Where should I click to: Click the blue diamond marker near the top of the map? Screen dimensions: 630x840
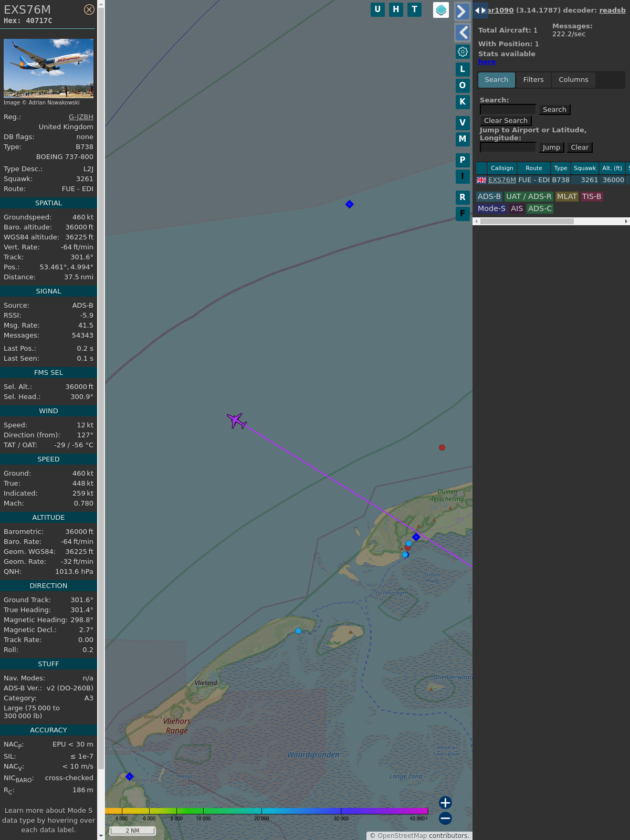350,204
